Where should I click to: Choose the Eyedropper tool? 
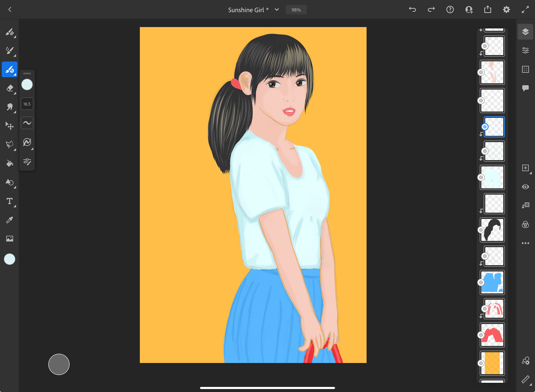10,220
